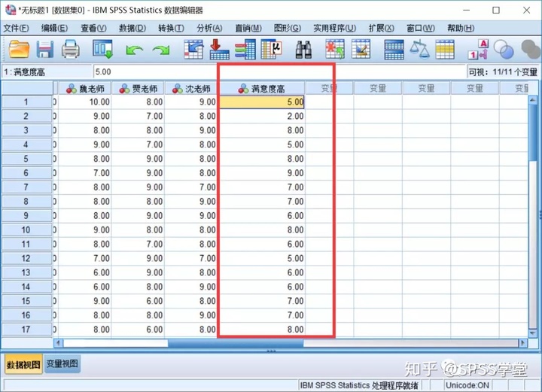Open the 分析(A) menu
Viewport: 542px width, 392px height.
[x=209, y=28]
